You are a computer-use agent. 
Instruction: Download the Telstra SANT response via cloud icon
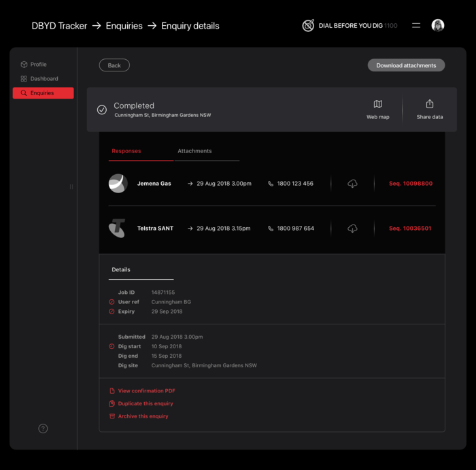pos(352,229)
